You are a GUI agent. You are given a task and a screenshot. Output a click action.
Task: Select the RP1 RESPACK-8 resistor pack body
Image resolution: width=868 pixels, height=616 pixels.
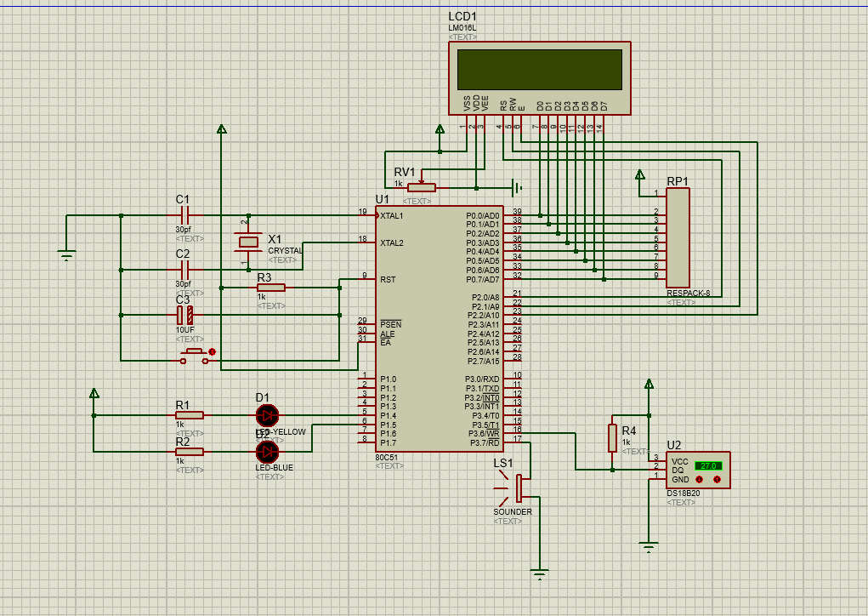pyautogui.click(x=678, y=237)
